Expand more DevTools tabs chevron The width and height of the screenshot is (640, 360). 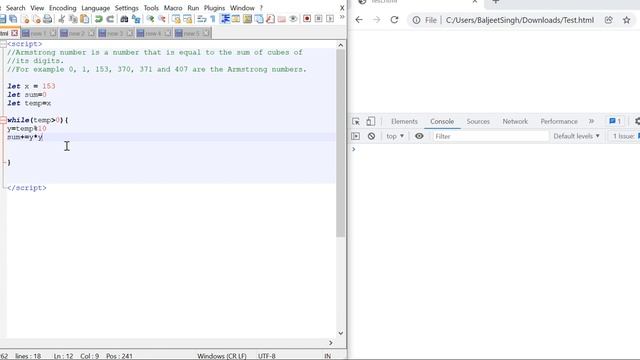pos(591,121)
